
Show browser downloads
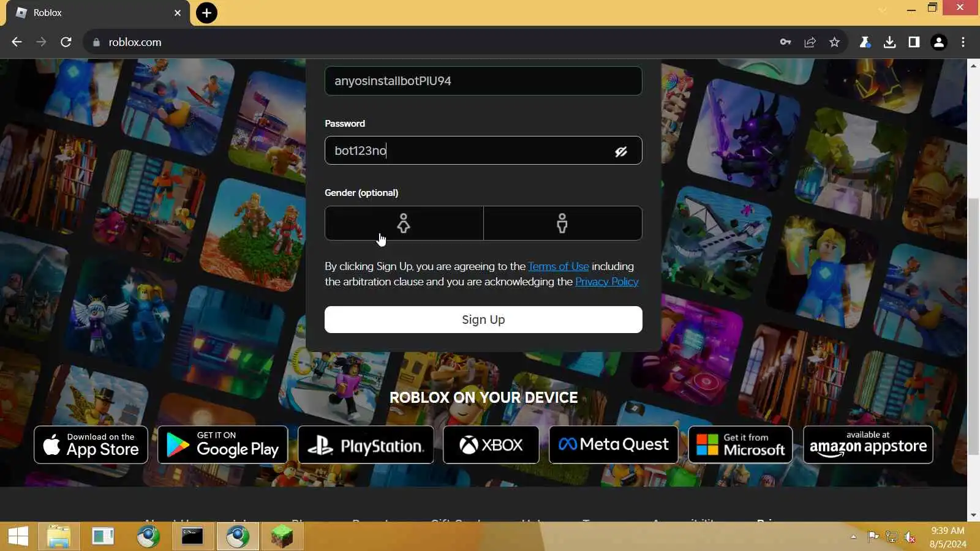pyautogui.click(x=889, y=42)
